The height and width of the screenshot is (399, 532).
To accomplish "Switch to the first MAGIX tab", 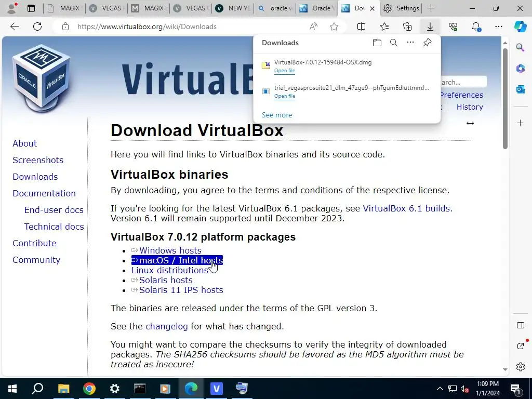I will pos(64,8).
